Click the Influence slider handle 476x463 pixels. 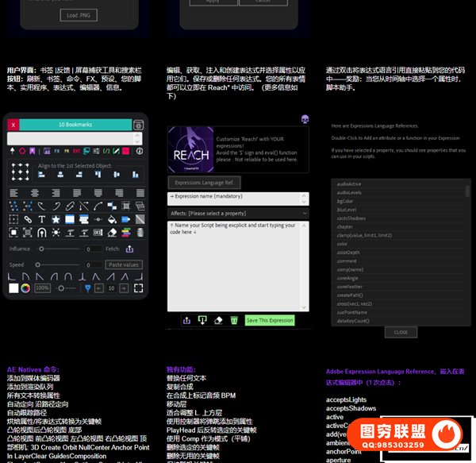click(41, 249)
